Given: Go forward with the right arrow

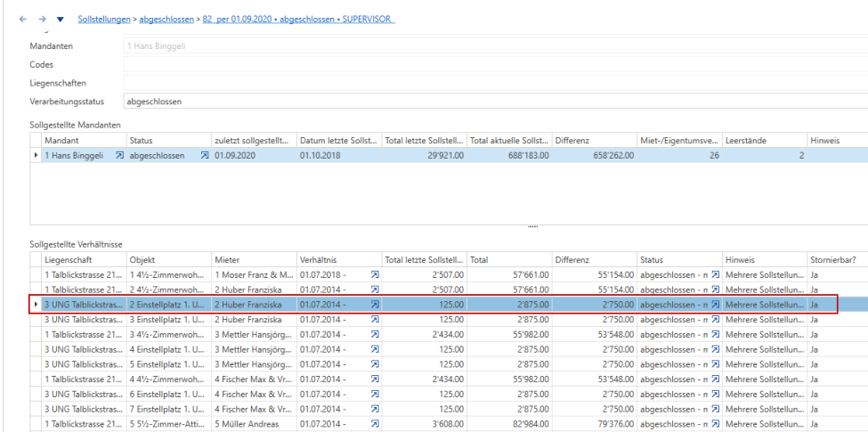Looking at the screenshot, I should pos(42,19).
